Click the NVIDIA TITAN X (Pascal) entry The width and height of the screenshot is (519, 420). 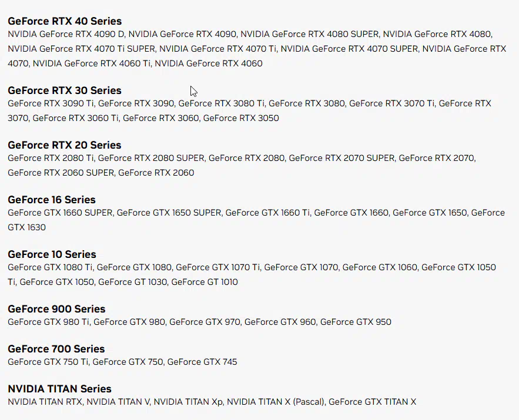pyautogui.click(x=274, y=402)
